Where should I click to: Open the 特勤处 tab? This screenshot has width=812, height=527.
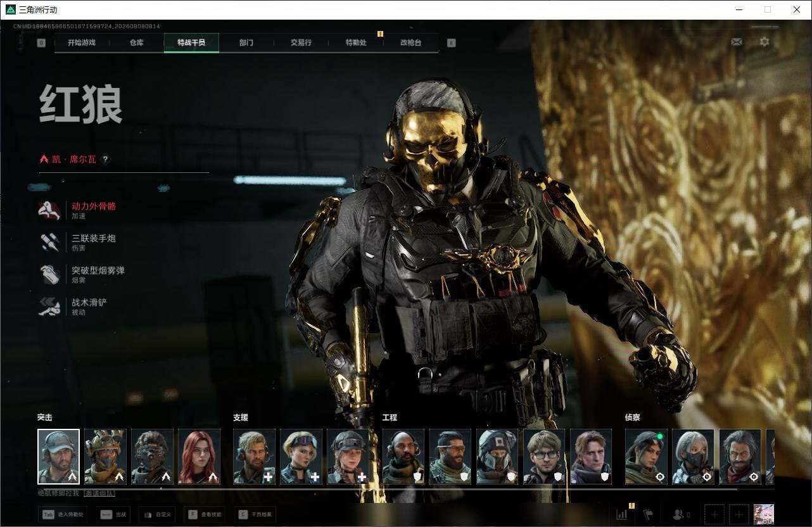click(x=356, y=42)
